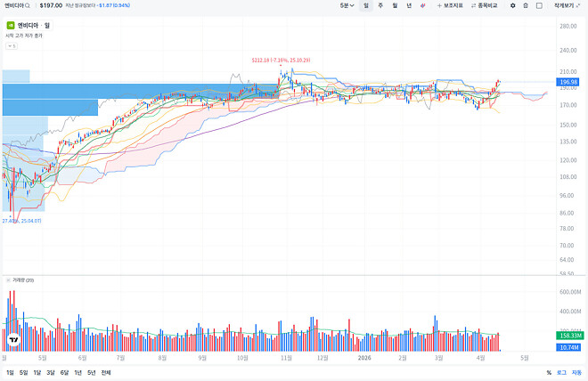Image resolution: width=588 pixels, height=381 pixels.
Task: Select the 주 weekly interval tab
Action: click(380, 5)
